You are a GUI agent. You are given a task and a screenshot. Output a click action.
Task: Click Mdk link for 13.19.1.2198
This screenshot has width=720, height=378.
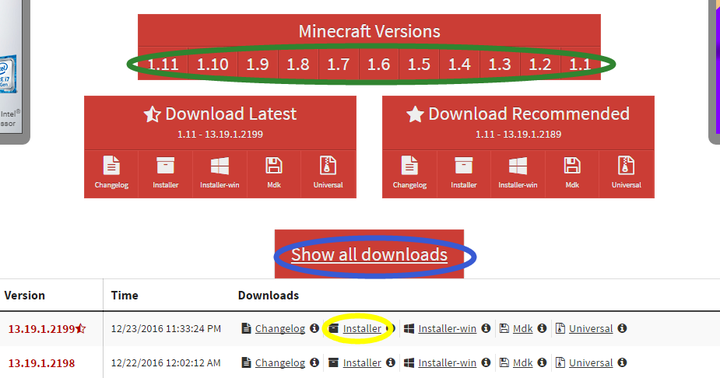point(523,363)
